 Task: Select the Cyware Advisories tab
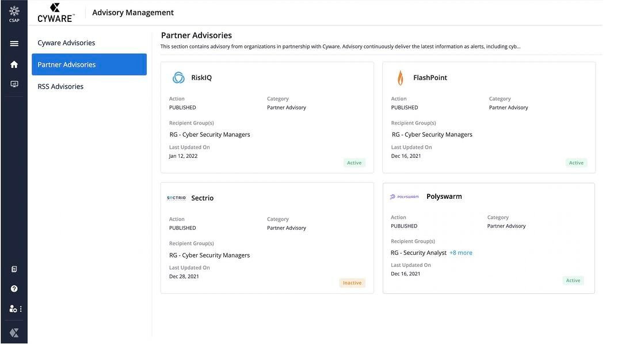click(x=66, y=43)
